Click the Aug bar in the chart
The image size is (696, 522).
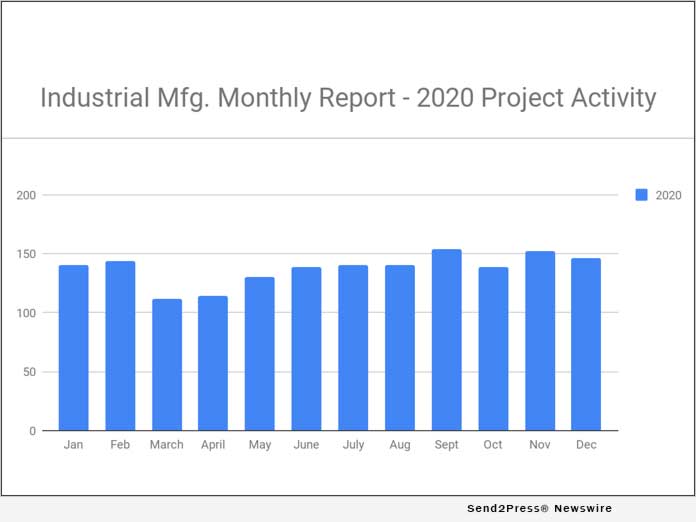pos(400,348)
